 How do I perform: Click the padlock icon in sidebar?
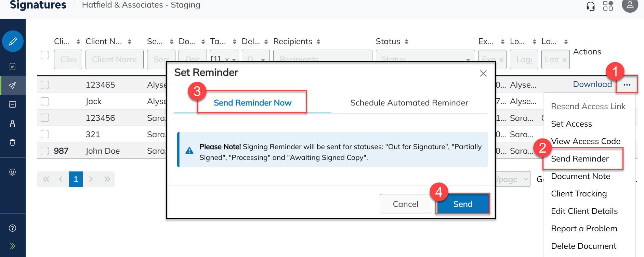(x=13, y=124)
